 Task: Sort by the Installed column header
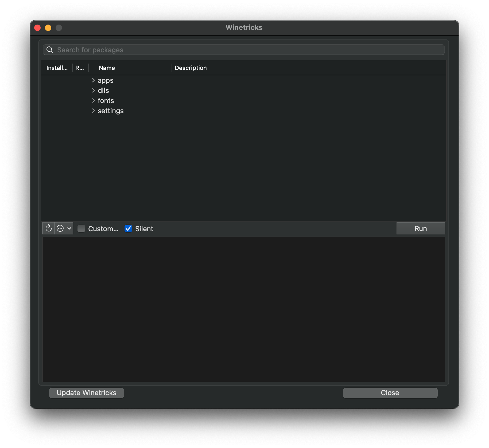57,68
